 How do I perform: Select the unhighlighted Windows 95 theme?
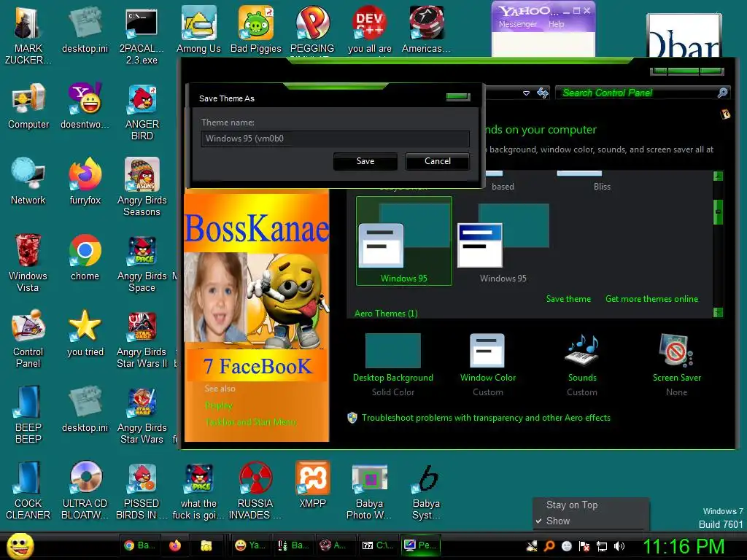[503, 244]
